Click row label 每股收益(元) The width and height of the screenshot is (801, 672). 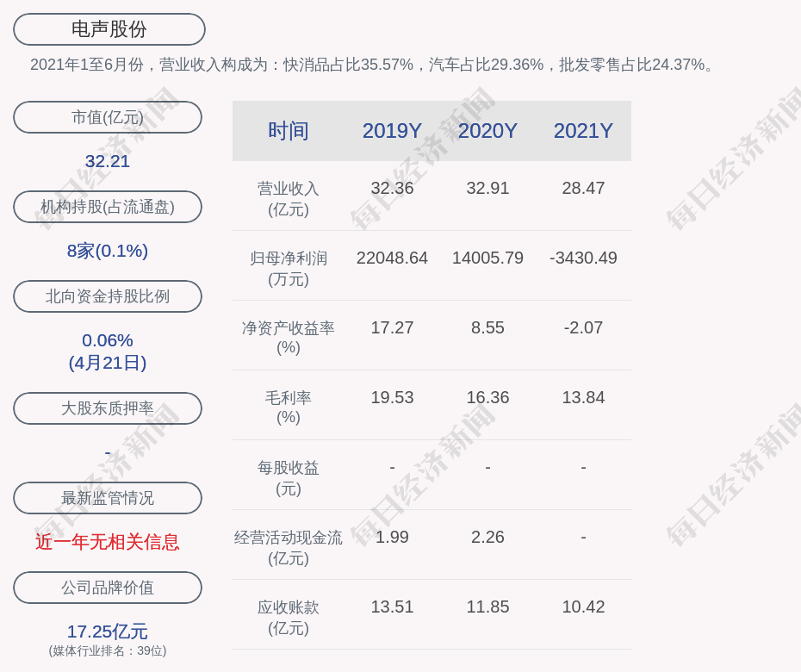[289, 478]
